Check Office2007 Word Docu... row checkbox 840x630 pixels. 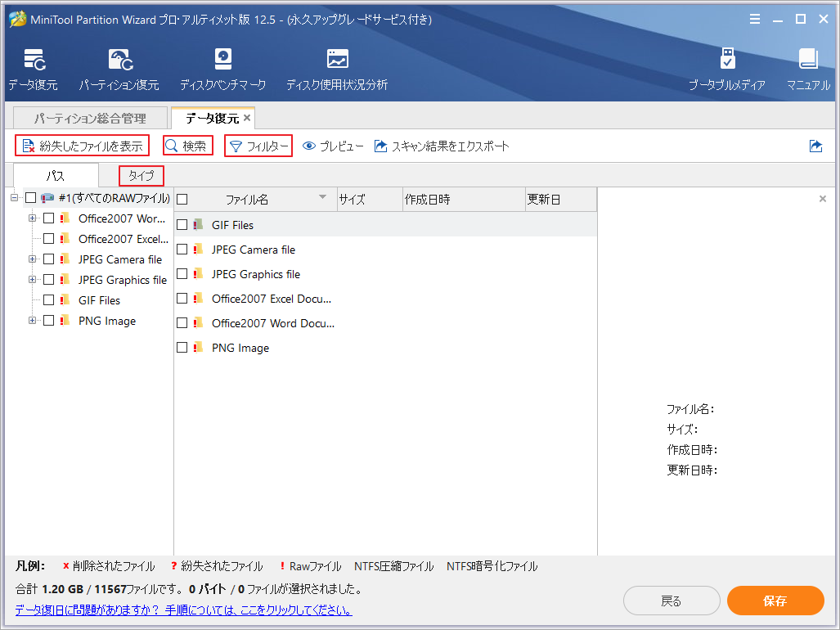(182, 322)
